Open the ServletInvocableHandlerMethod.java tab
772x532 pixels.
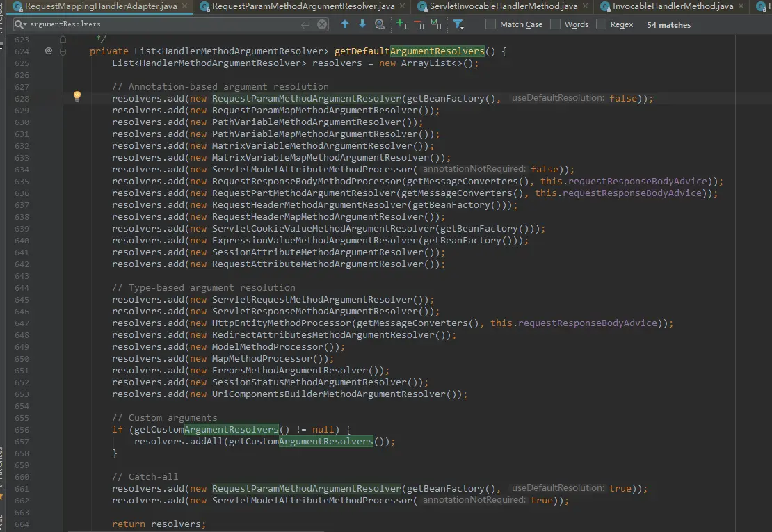(503, 6)
